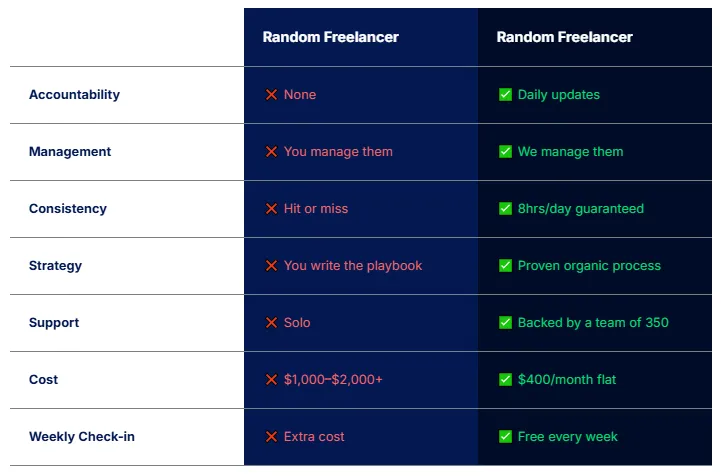Click the red X icon beside Solo
This screenshot has width=721, height=476.
[x=271, y=323]
